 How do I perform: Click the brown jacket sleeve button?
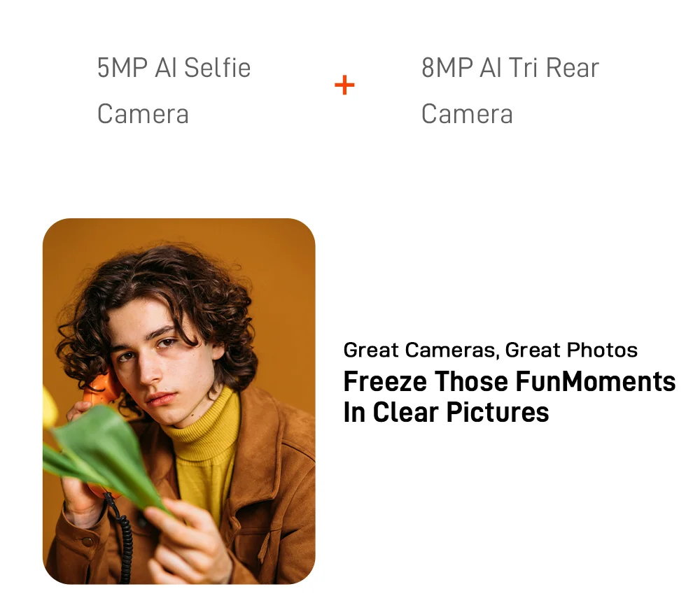point(87,541)
